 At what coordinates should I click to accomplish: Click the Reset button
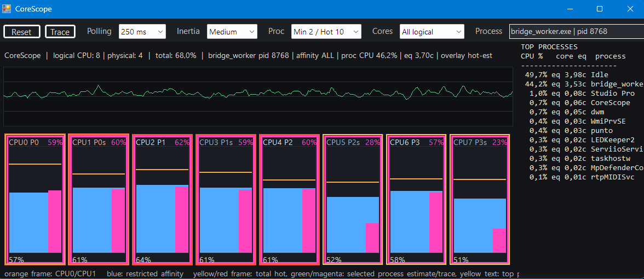pyautogui.click(x=22, y=32)
